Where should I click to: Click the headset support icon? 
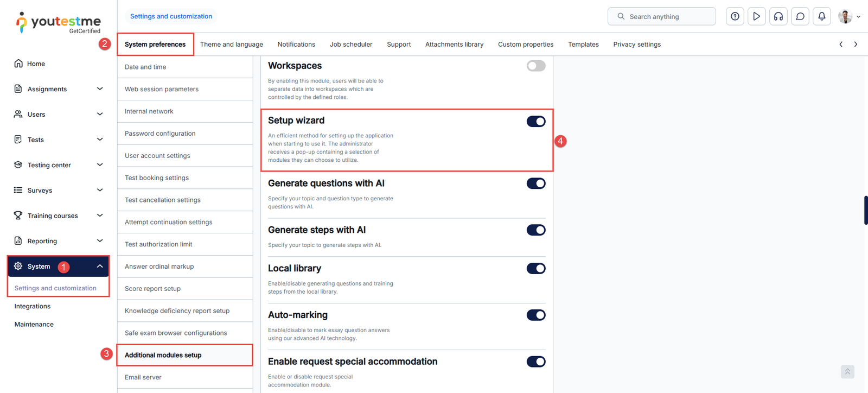click(778, 16)
